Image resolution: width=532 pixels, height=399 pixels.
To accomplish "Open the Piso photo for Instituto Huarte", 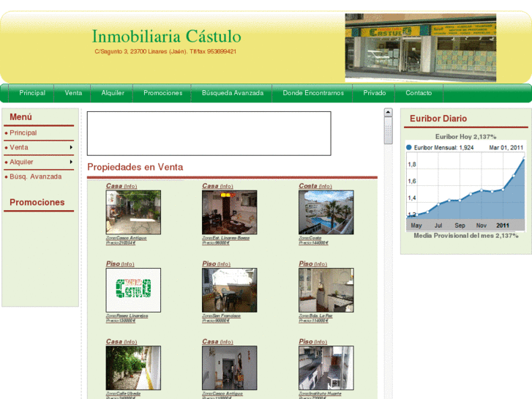I will [326, 368].
